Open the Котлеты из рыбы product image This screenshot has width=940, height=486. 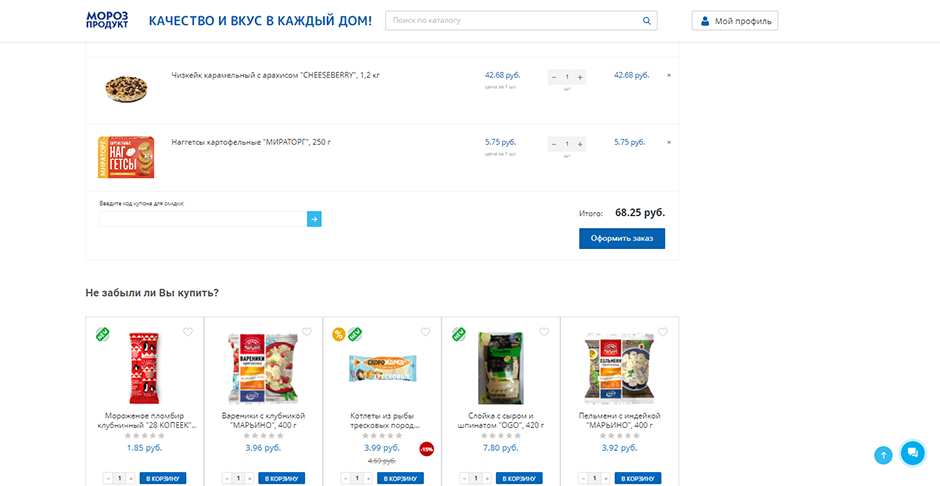tap(382, 368)
